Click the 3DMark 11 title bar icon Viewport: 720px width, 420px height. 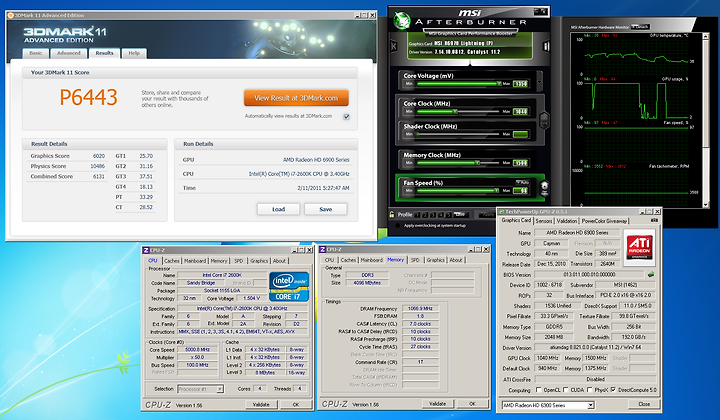[x=10, y=15]
